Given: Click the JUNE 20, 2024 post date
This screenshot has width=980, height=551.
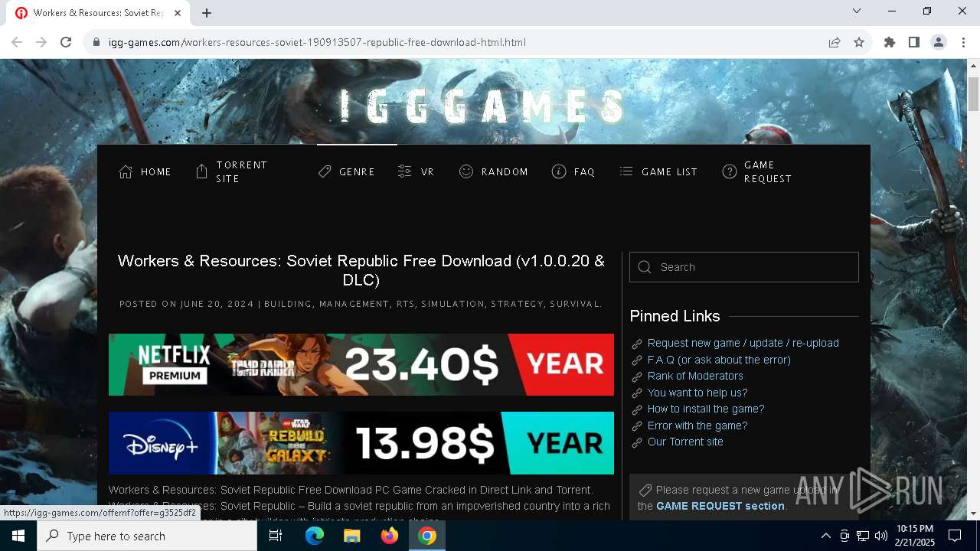Looking at the screenshot, I should pos(217,304).
